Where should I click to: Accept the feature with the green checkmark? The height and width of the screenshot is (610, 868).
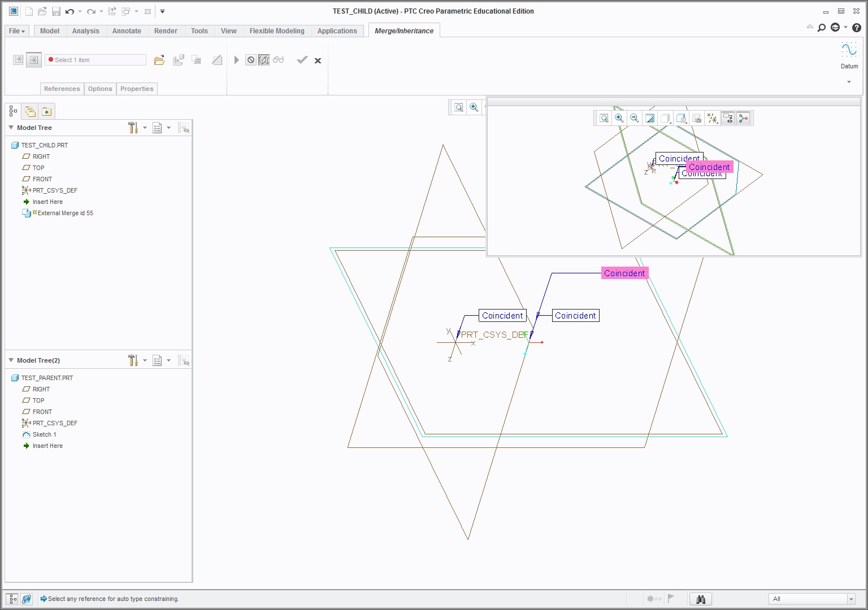pos(302,60)
